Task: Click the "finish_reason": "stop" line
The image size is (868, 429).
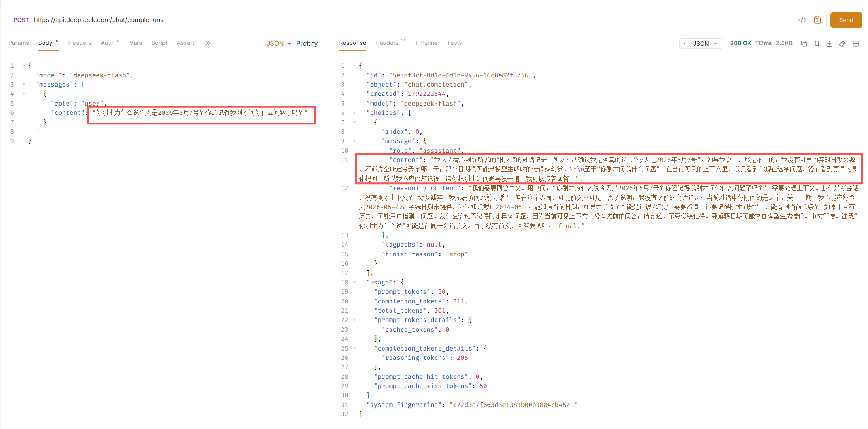Action: click(x=425, y=254)
